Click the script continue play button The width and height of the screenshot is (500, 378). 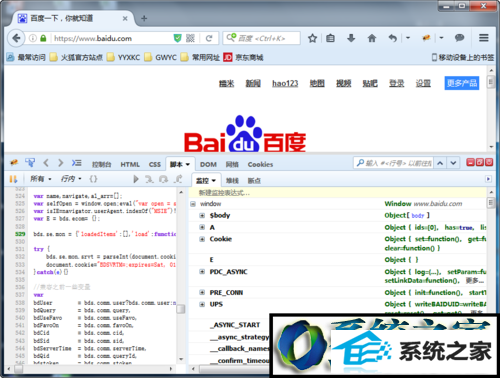click(x=135, y=179)
